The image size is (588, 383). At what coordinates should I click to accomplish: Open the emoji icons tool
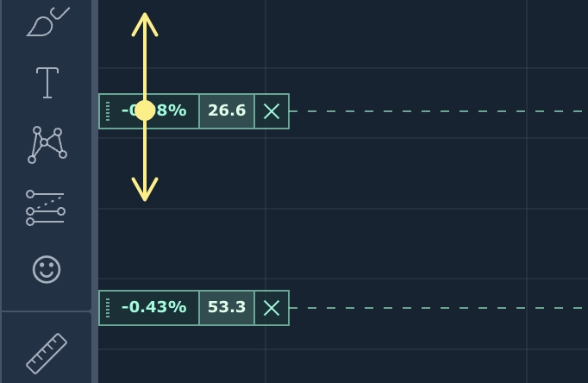click(47, 269)
